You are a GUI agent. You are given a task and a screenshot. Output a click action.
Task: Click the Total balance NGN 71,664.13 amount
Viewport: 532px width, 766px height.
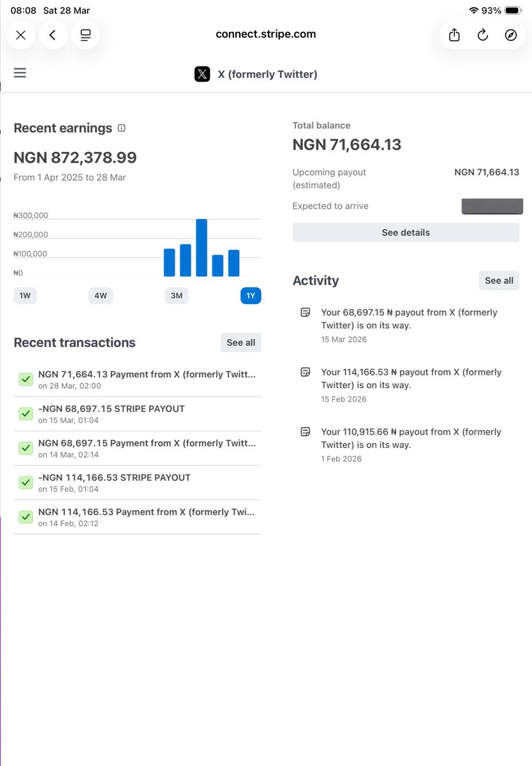click(347, 145)
